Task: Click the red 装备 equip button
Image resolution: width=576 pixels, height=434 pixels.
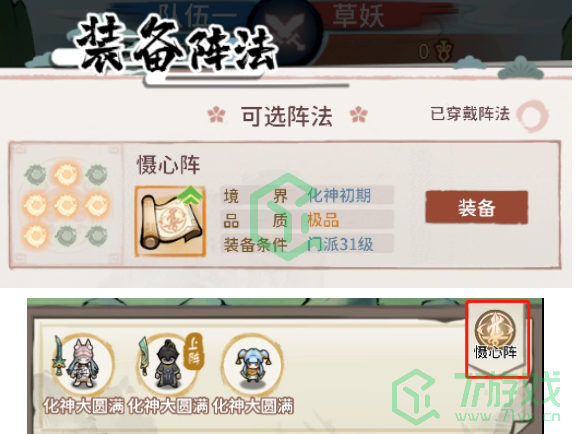Action: (x=476, y=207)
